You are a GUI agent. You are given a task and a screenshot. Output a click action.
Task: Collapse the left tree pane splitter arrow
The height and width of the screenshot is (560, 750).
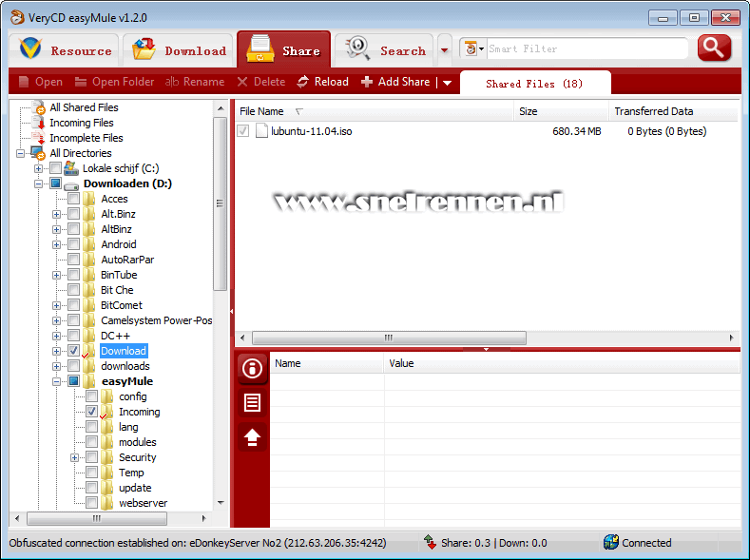pyautogui.click(x=232, y=311)
